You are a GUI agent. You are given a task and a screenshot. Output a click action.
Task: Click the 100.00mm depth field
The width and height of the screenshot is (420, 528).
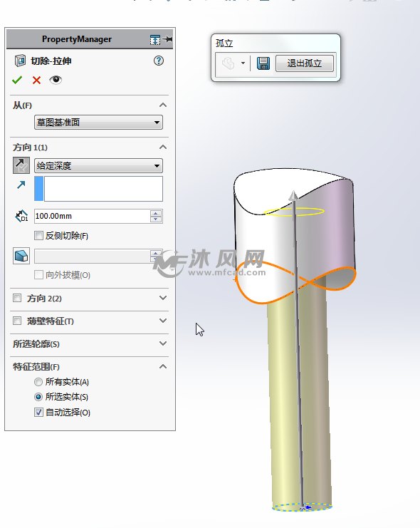[92, 216]
